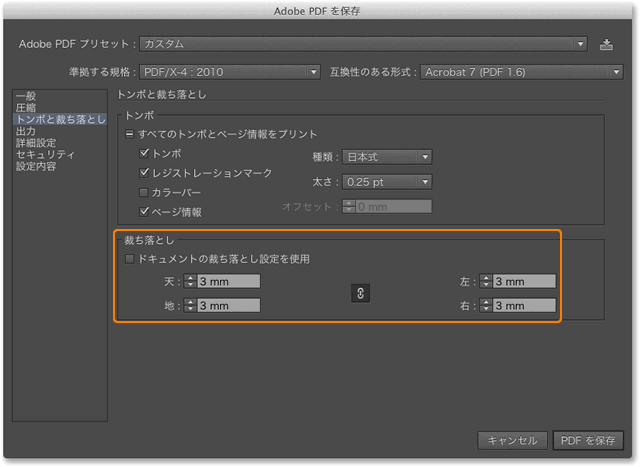Open the セキュリティ settings section
Viewport: 640px width, 467px height.
pos(45,155)
